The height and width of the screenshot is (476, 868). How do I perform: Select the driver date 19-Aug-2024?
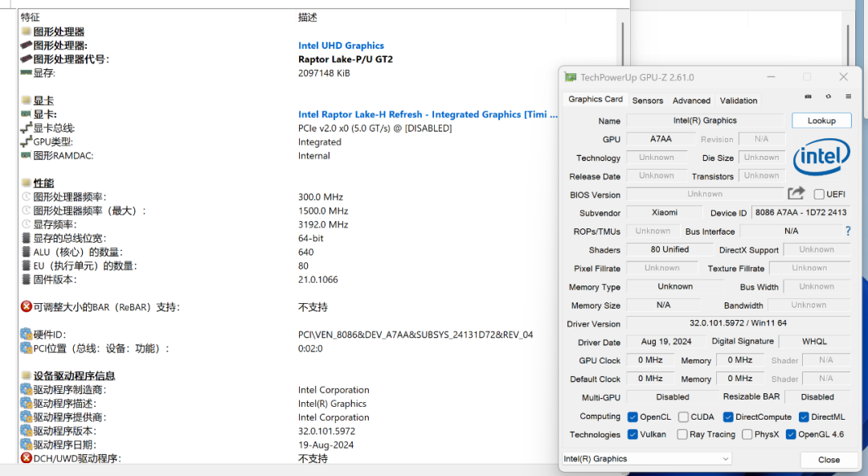pos(326,445)
